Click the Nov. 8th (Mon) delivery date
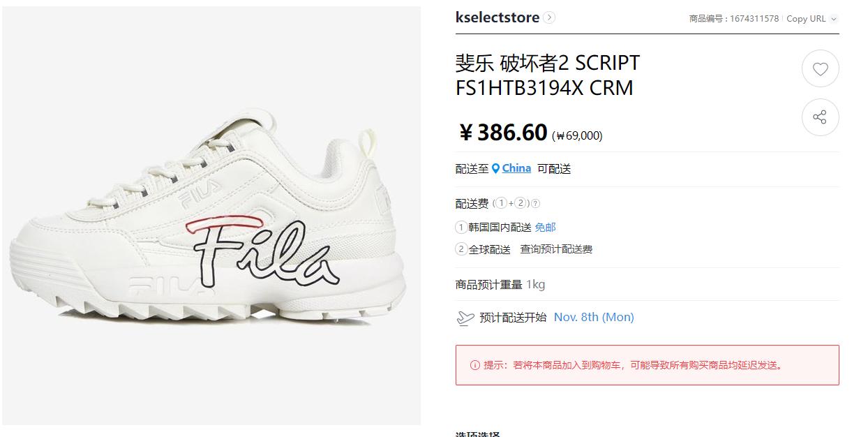 [x=594, y=317]
